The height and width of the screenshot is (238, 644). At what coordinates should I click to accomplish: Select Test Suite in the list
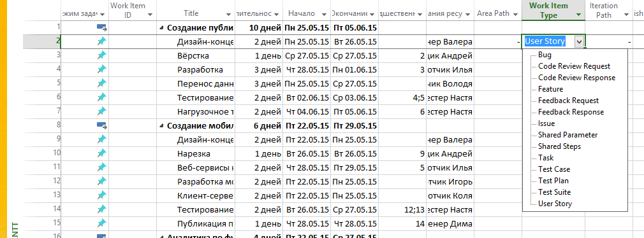point(555,193)
